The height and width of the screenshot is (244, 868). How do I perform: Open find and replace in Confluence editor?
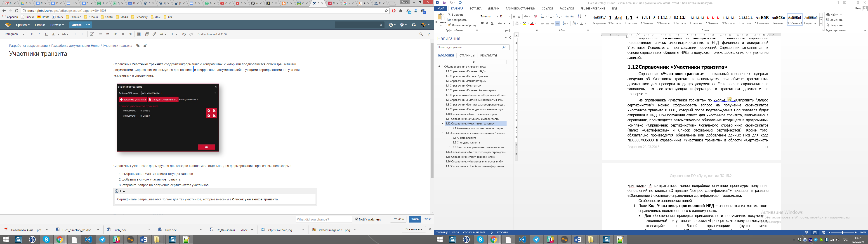421,34
